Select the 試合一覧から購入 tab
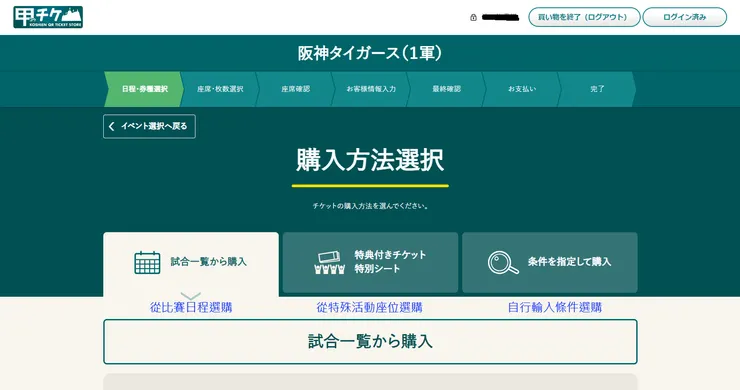Screen dimensions: 740x390 pos(191,263)
